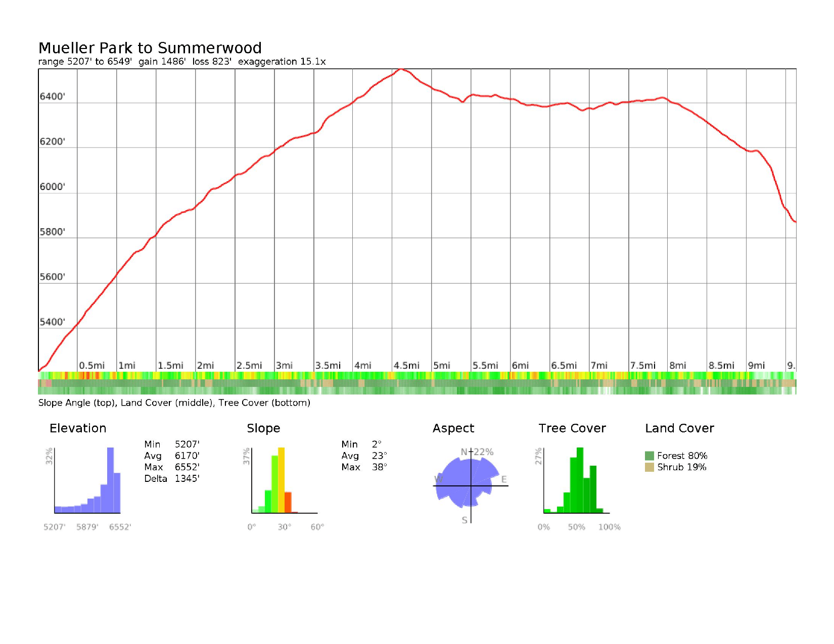The height and width of the screenshot is (644, 834).
Task: Click the 30° slope histogram axis label
Action: [284, 527]
